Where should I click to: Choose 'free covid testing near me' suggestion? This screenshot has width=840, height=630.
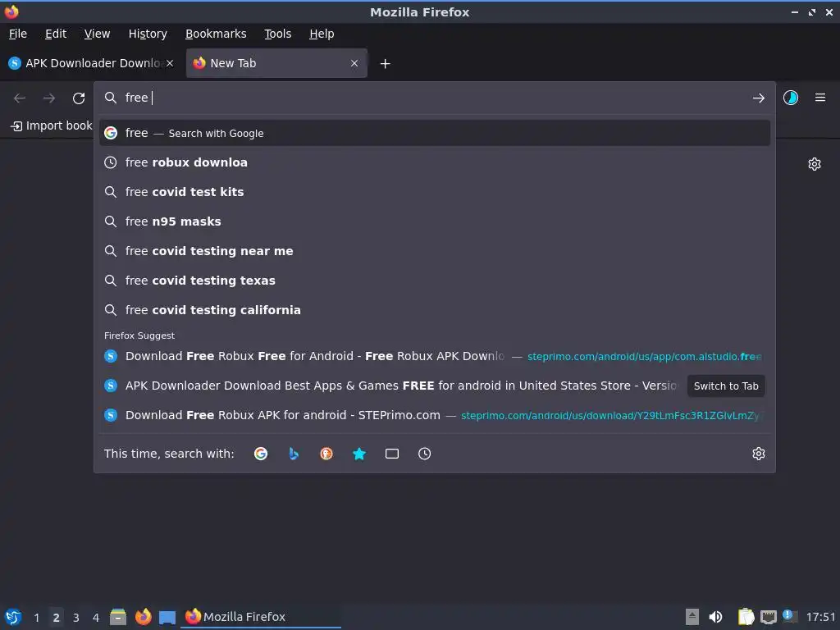(x=435, y=251)
